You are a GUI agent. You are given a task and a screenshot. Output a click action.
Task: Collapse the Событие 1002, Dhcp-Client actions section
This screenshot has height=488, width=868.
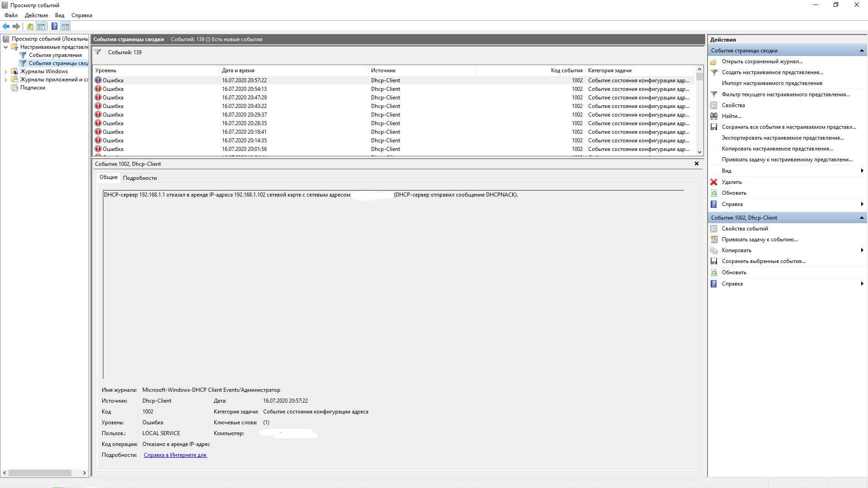pyautogui.click(x=862, y=218)
